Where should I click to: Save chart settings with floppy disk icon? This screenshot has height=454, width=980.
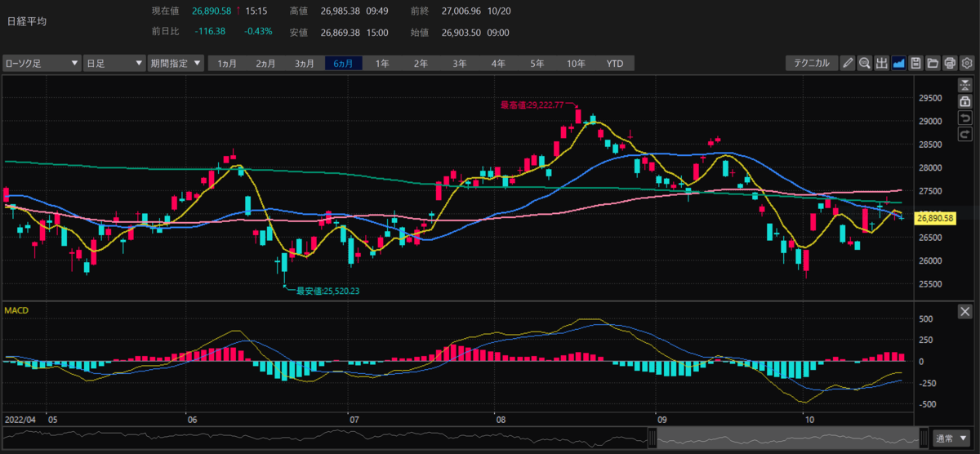point(915,63)
